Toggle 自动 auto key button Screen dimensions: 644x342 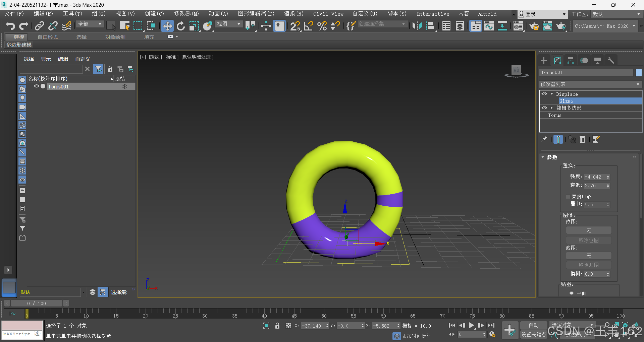click(x=534, y=325)
